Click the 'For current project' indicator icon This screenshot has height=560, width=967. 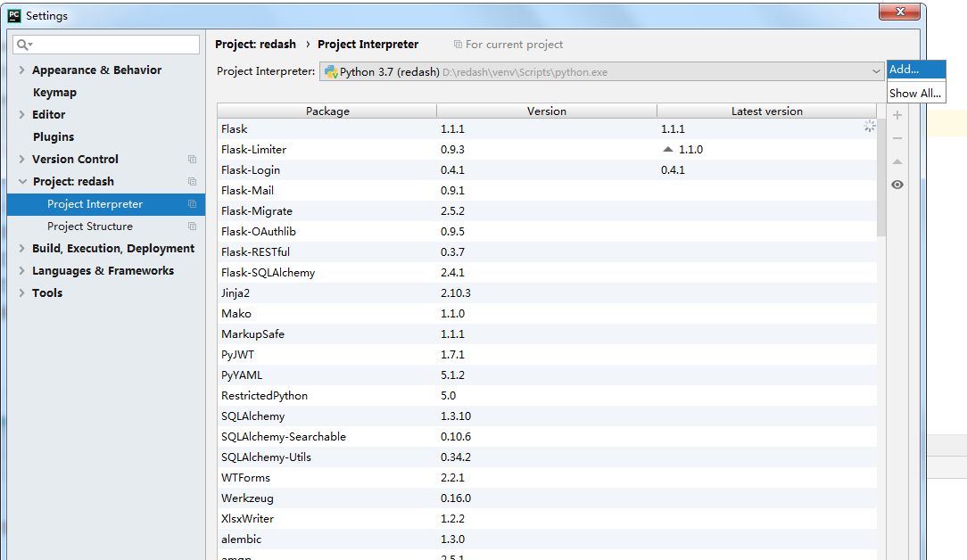(456, 44)
